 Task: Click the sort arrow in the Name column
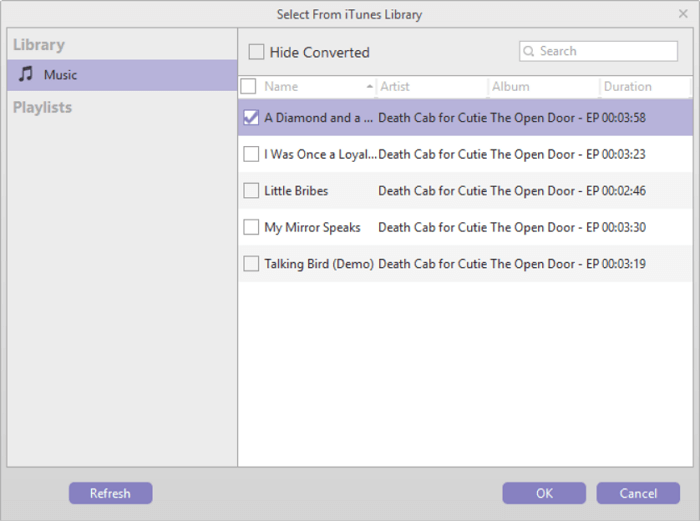[370, 86]
